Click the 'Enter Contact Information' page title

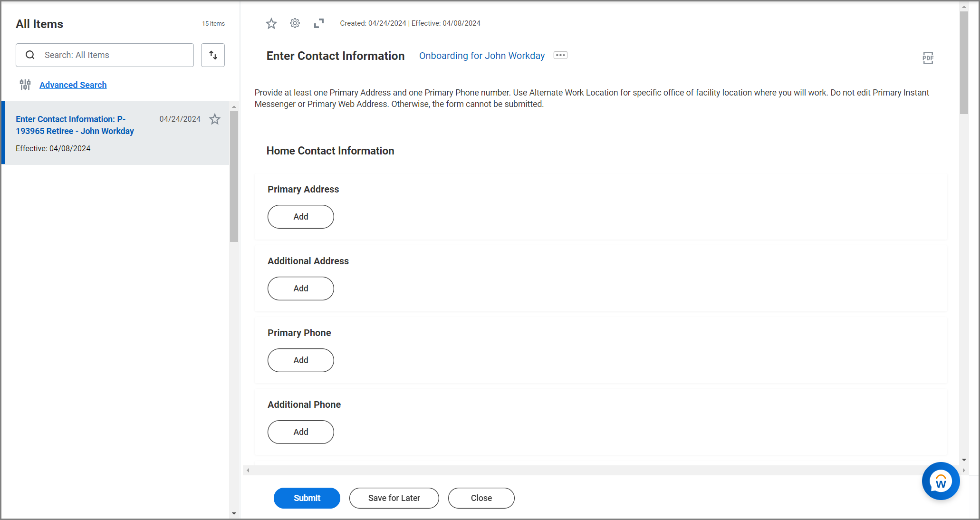click(336, 56)
